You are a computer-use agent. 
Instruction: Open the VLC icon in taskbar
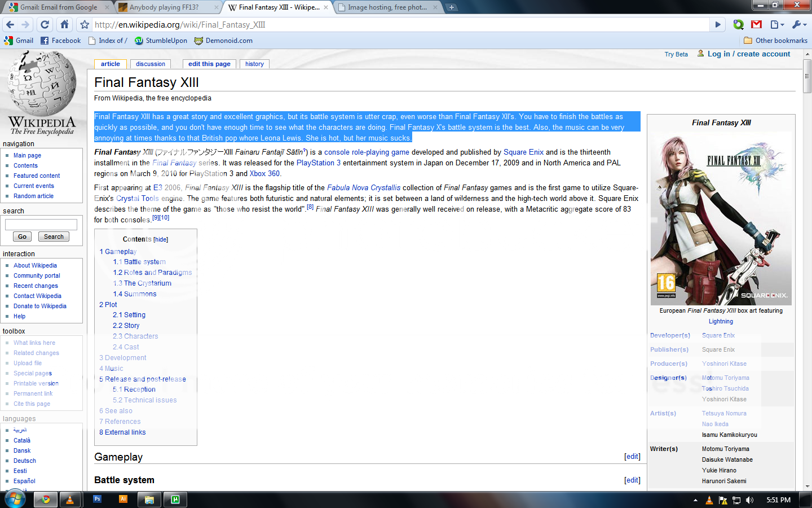pos(69,500)
